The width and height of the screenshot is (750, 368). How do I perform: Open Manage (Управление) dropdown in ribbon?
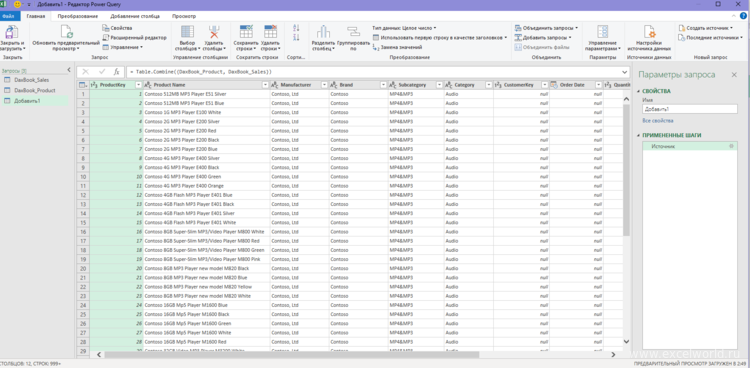pyautogui.click(x=122, y=47)
